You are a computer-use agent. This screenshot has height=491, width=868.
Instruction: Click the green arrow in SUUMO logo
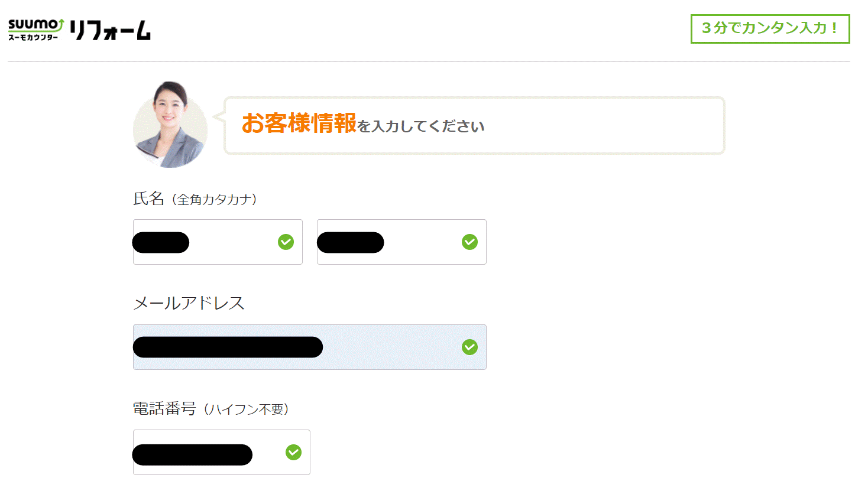60,24
